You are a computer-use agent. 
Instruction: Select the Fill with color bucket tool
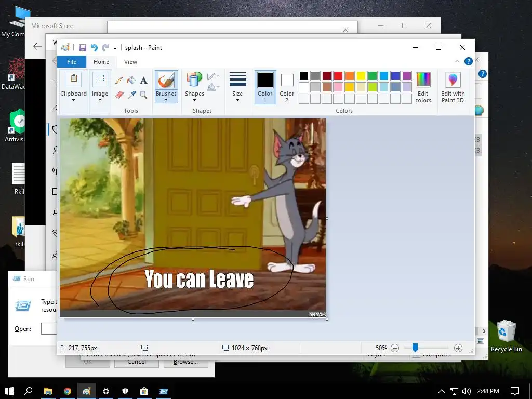pos(131,81)
